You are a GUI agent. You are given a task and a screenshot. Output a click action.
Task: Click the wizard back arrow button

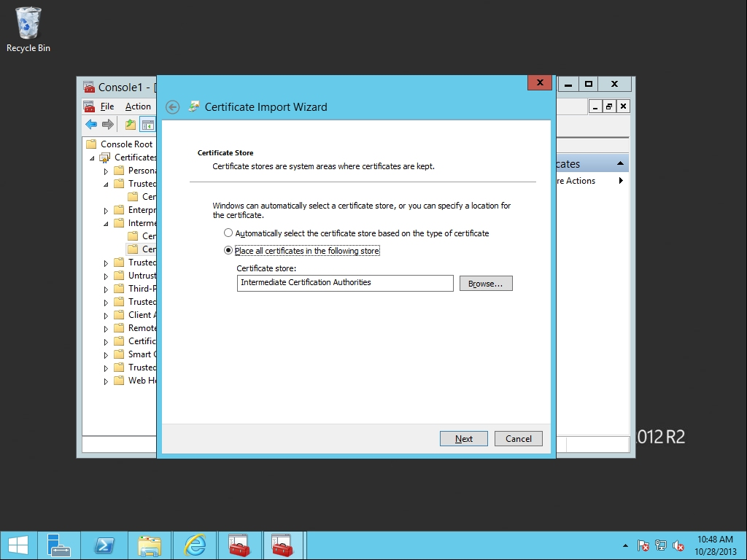[x=172, y=107]
